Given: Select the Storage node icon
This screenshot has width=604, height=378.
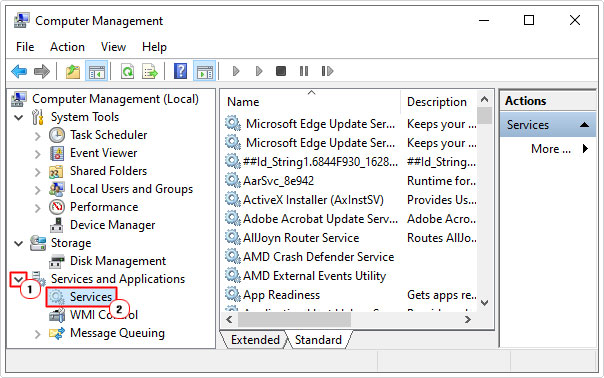Looking at the screenshot, I should (38, 243).
